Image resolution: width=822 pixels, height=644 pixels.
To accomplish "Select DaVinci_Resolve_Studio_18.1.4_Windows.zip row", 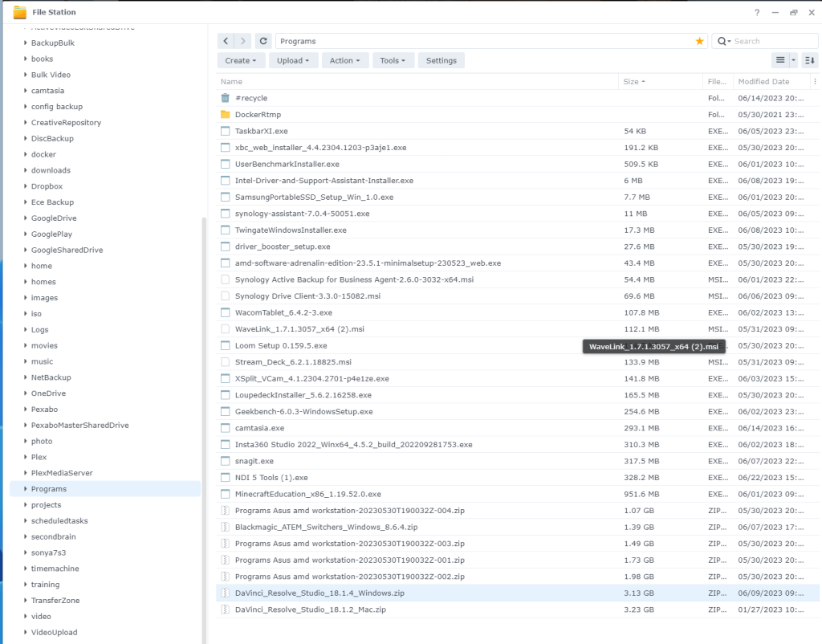I will tap(518, 593).
